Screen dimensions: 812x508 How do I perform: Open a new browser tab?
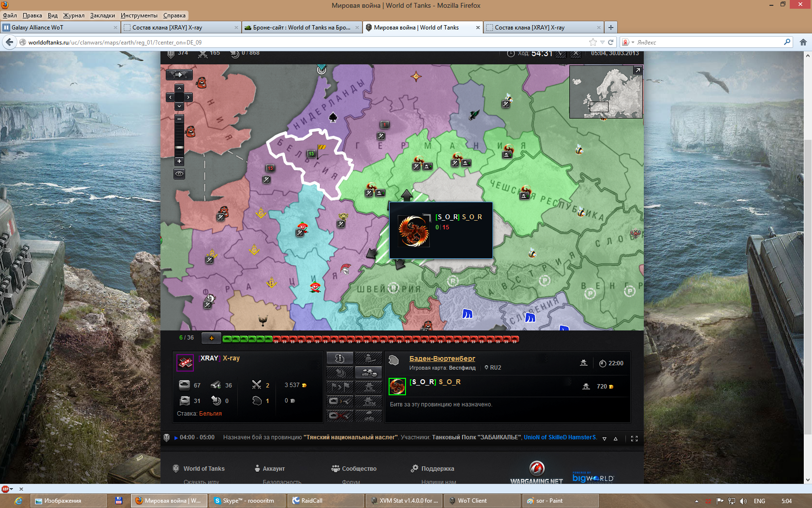[611, 28]
